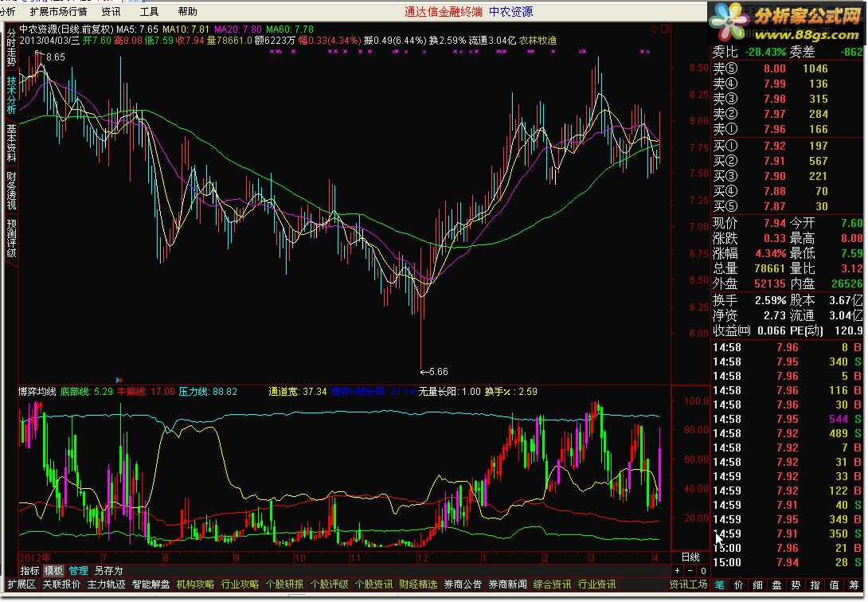Screen dimensions: 868x602
Task: Open the 关联报价 bottom tab
Action: tap(61, 584)
